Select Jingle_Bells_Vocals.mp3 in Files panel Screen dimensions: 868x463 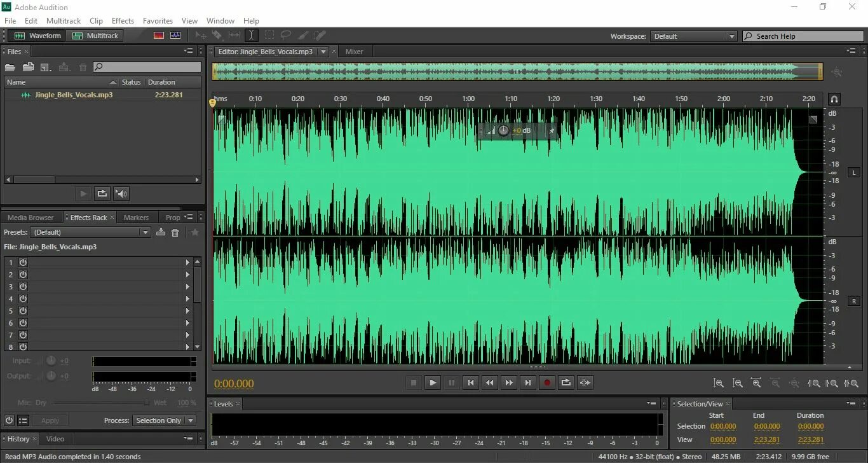click(72, 94)
